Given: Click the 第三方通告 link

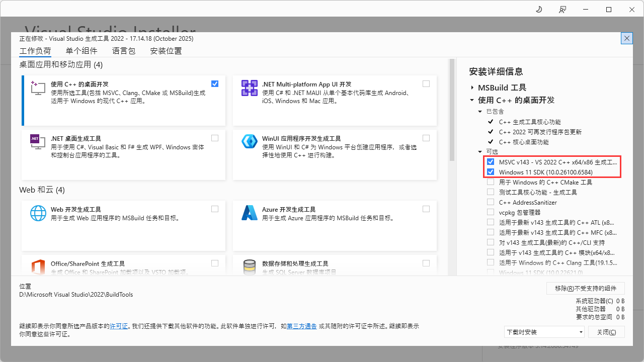Looking at the screenshot, I should point(302,325).
